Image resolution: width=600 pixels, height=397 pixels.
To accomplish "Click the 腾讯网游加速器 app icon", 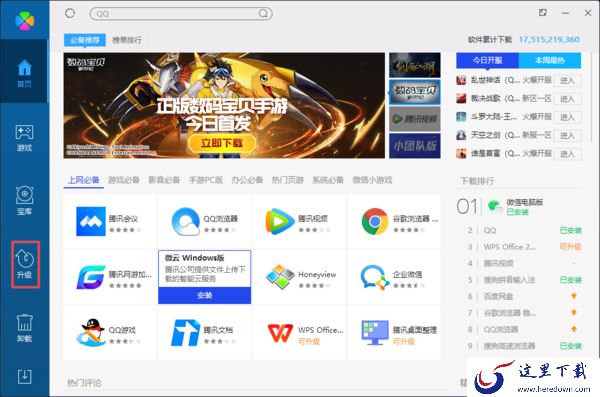I will tap(91, 277).
